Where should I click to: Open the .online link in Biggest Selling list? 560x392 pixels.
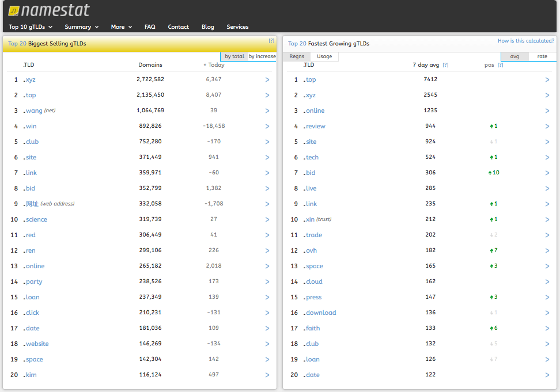[34, 266]
